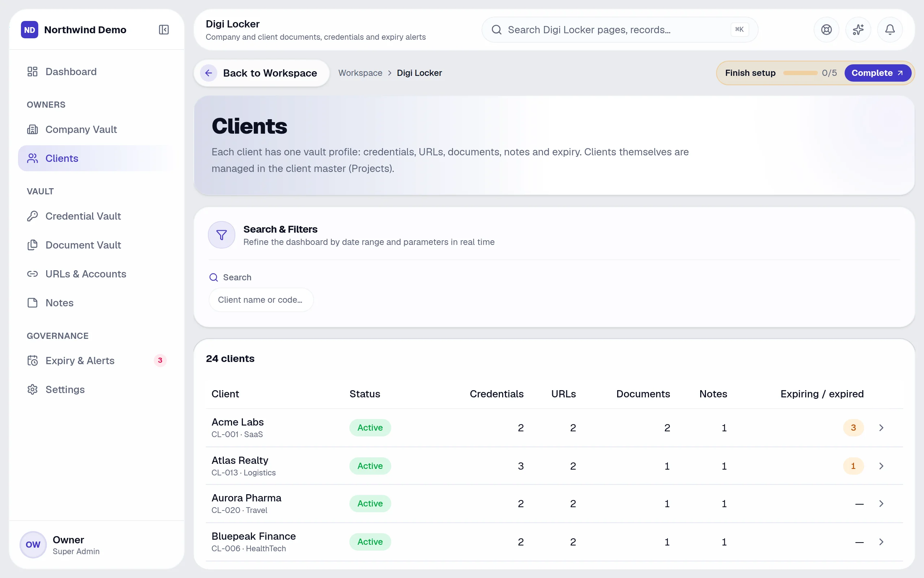Click the Expiry & Alerts badge 3
The height and width of the screenshot is (578, 924).
[160, 360]
